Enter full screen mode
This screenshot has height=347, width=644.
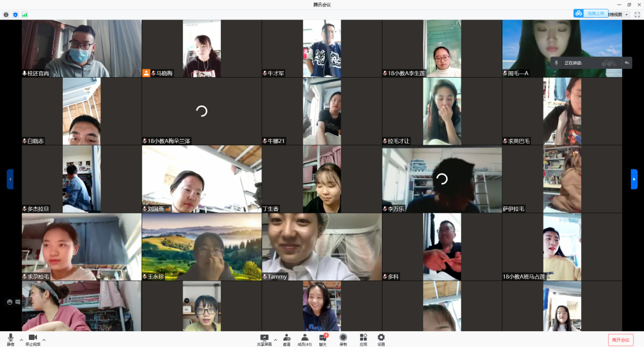[637, 15]
